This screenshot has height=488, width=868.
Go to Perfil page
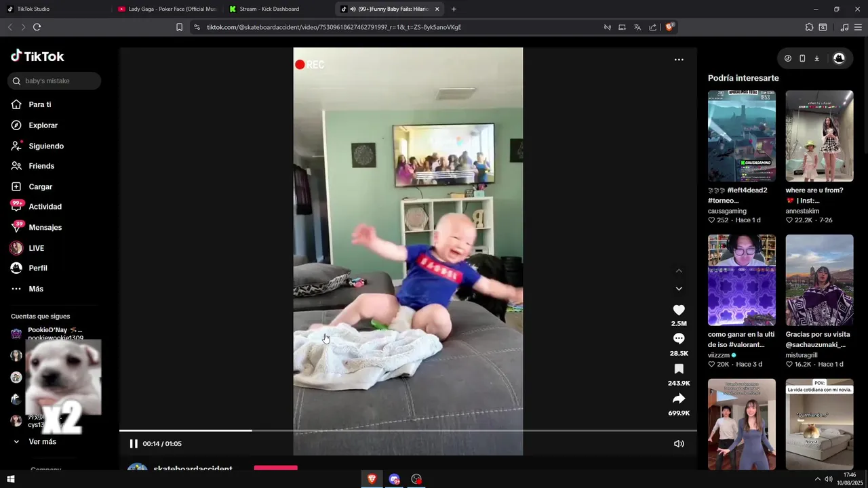pos(38,268)
